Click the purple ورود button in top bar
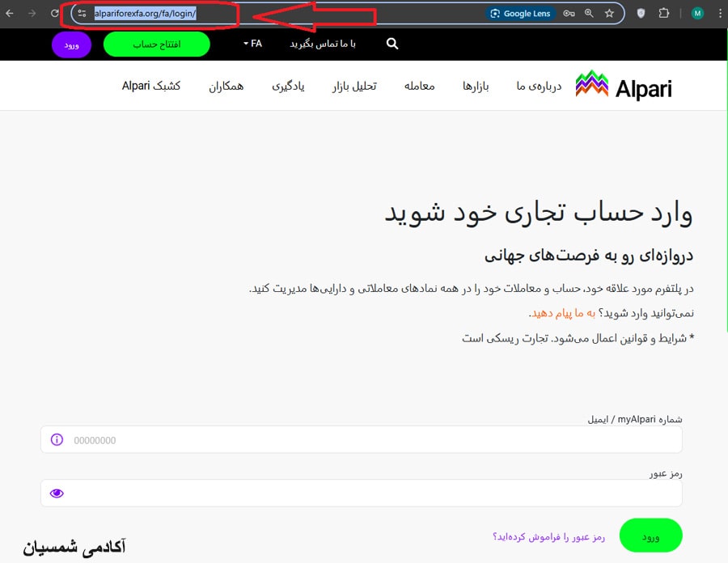728x563 pixels. 71,45
